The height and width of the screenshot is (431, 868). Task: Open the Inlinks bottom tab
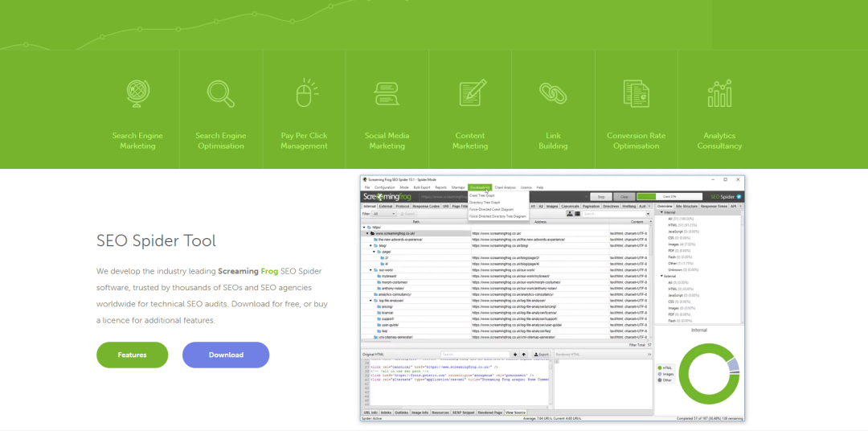click(386, 413)
